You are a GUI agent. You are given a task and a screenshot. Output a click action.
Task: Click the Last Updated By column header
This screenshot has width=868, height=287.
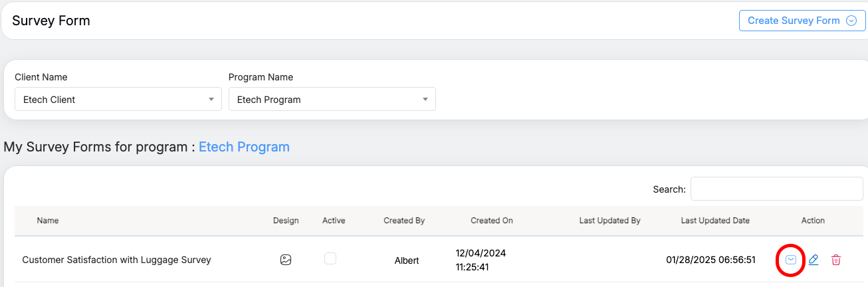pyautogui.click(x=609, y=221)
